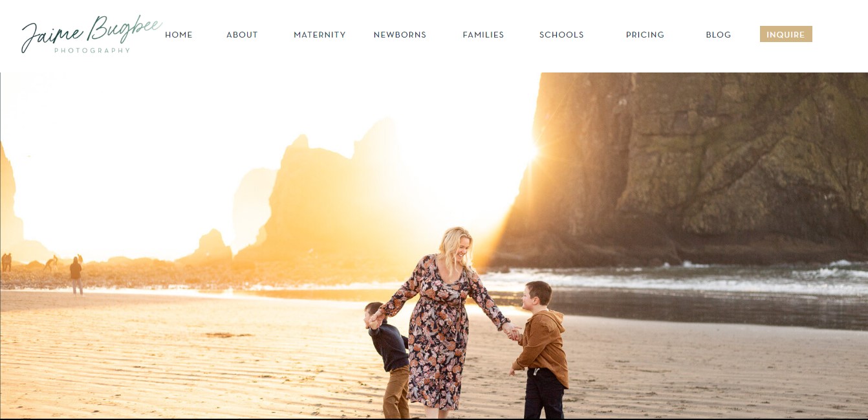Go to the HOME page

point(179,35)
